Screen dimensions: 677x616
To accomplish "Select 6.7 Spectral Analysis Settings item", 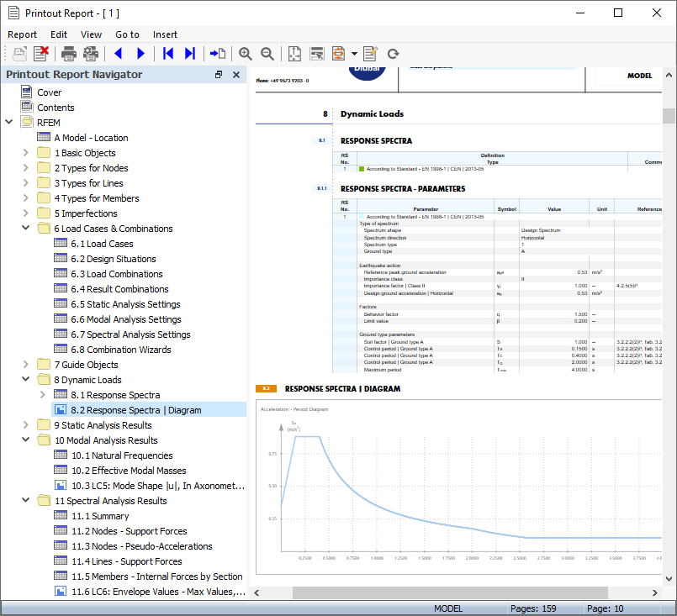I will point(130,334).
